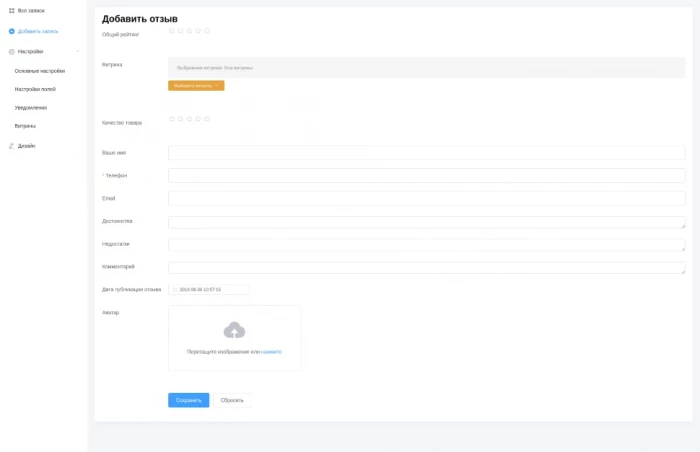Open the Выберите витрину dropdown
Image resolution: width=700 pixels, height=452 pixels.
196,86
